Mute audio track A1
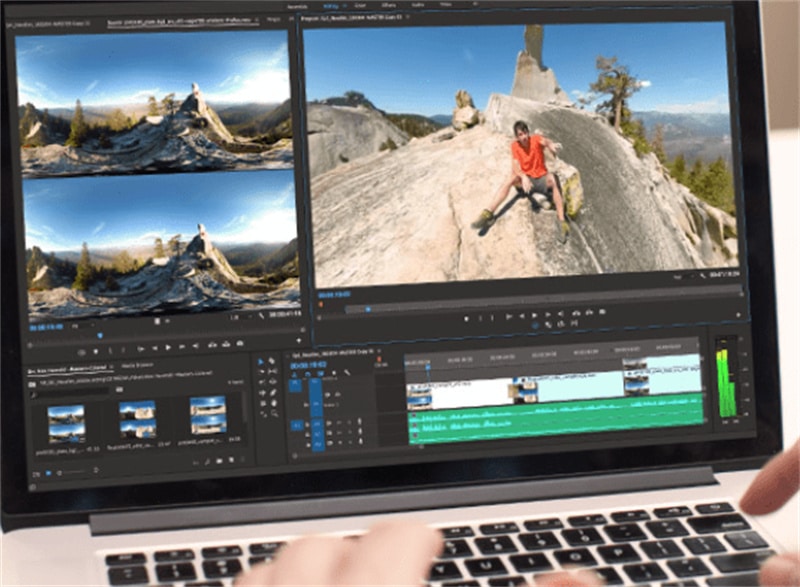This screenshot has width=800, height=587. coord(340,423)
